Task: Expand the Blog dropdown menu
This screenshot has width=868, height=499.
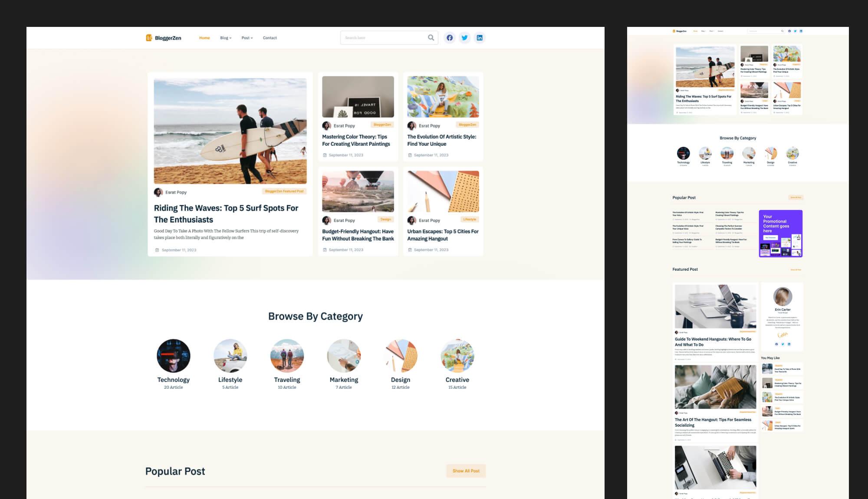Action: click(x=225, y=38)
